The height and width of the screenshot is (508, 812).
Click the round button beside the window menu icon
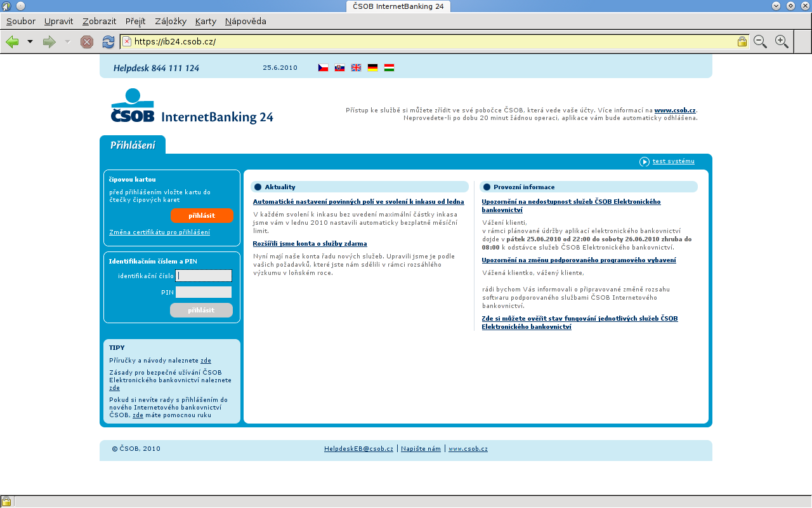(20, 6)
